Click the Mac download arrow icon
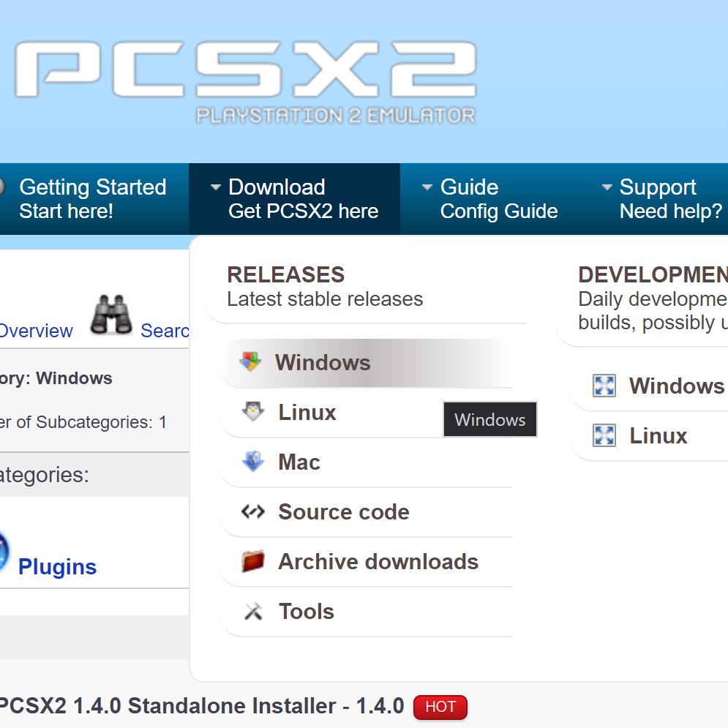Screen dimensions: 728x728 click(x=253, y=461)
